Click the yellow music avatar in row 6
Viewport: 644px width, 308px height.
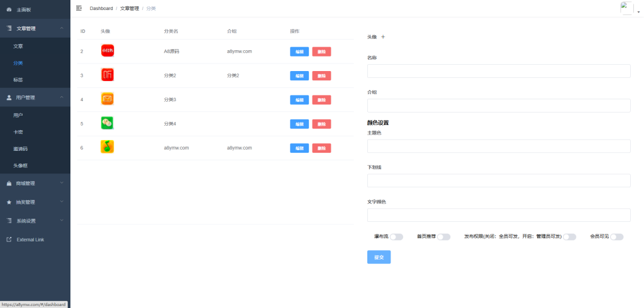107,147
